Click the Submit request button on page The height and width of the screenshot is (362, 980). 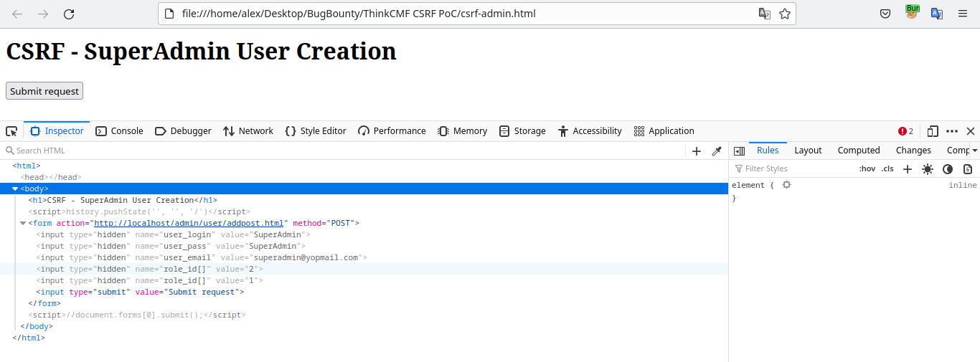(x=44, y=91)
